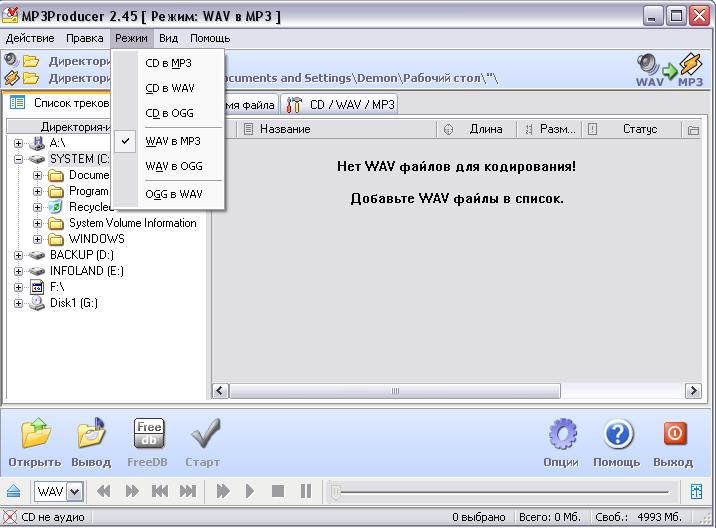Select BACKUP (D:) in the tree
716x528 pixels.
point(82,255)
